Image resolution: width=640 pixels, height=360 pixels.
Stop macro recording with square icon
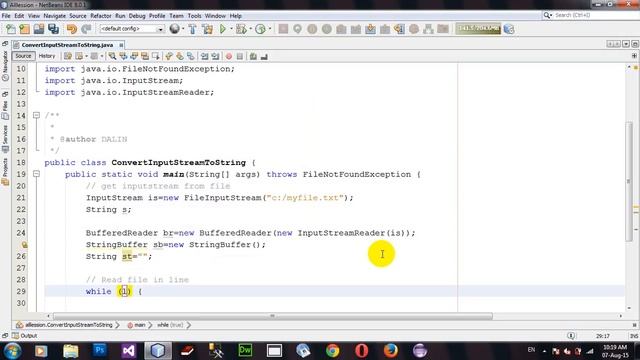point(240,56)
